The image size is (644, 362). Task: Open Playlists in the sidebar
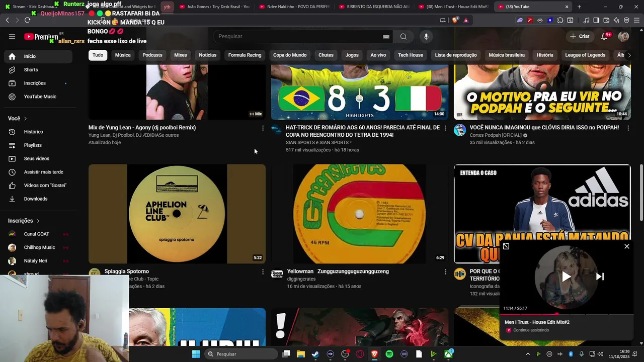pos(38,145)
